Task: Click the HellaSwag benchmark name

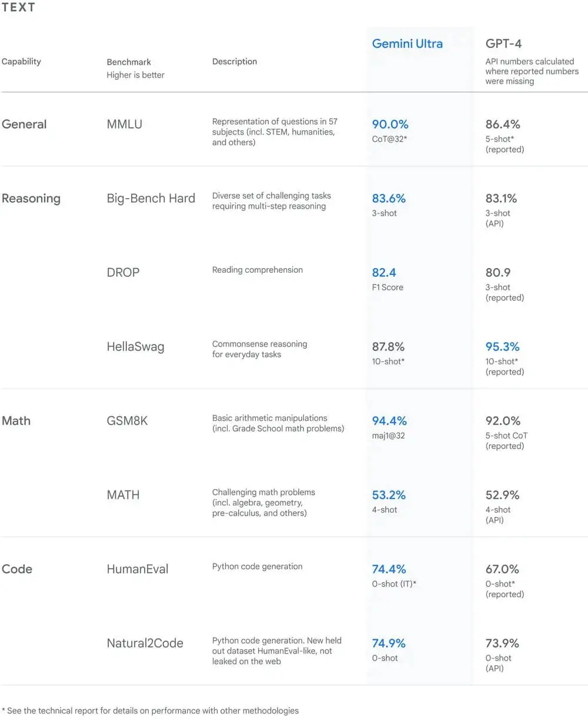Action: [135, 347]
